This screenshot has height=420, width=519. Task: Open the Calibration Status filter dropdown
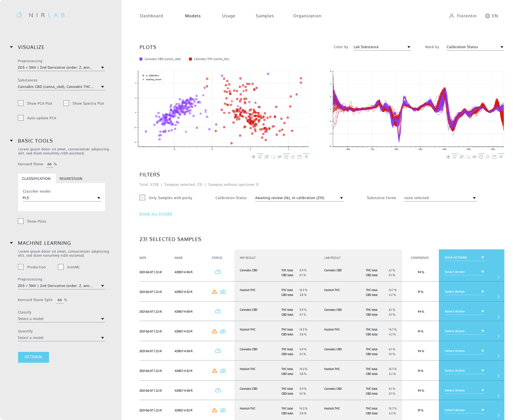(298, 198)
